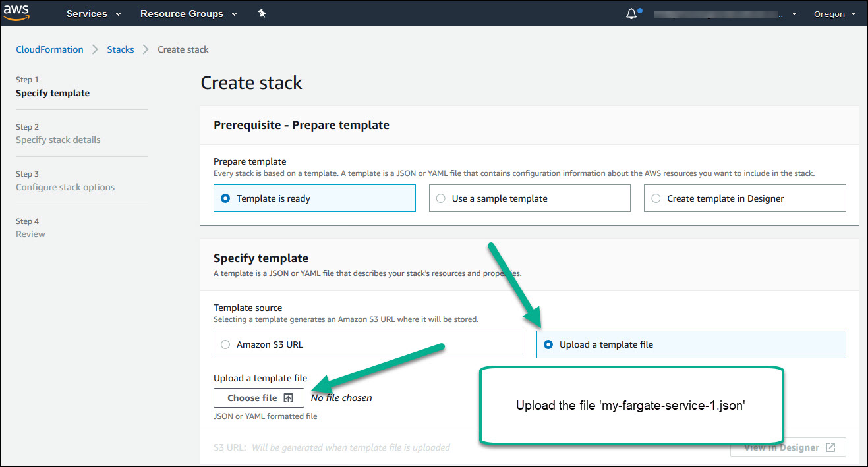Image resolution: width=868 pixels, height=467 pixels.
Task: Click the AWS logo home icon
Action: tap(16, 13)
